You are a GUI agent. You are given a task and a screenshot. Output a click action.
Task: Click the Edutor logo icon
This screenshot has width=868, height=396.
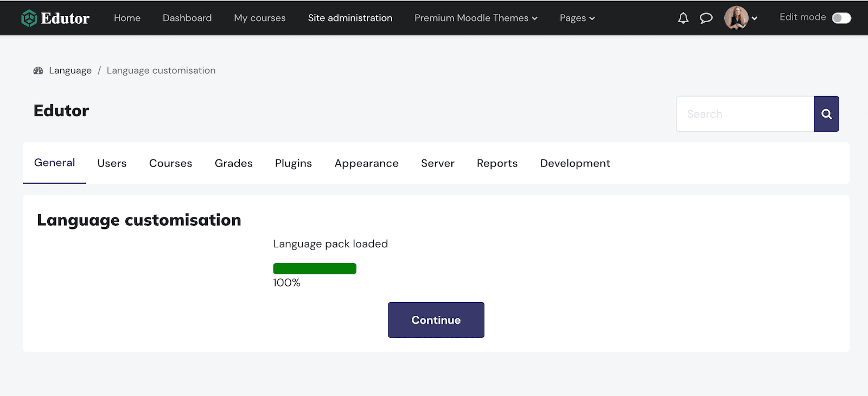29,18
